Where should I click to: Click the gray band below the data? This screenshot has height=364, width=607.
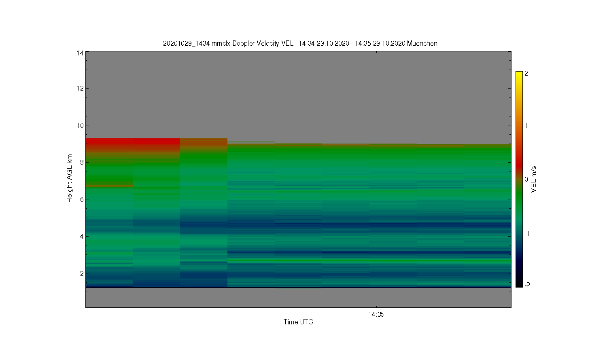pos(298,298)
